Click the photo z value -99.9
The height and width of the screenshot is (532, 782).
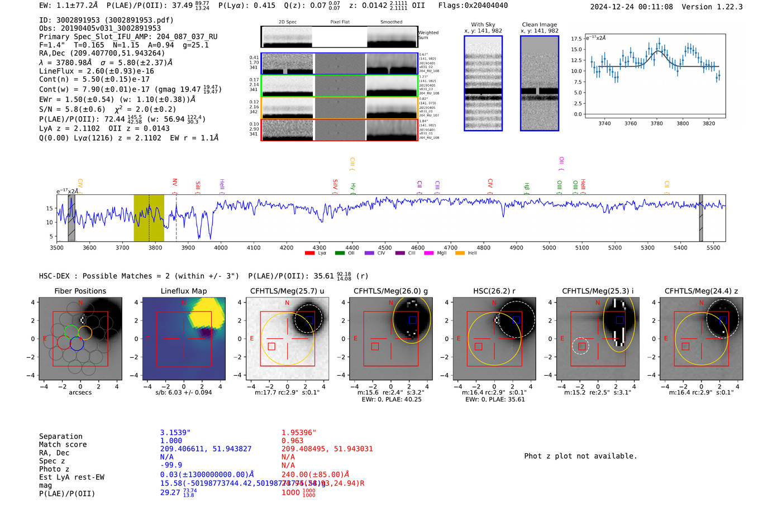click(171, 465)
